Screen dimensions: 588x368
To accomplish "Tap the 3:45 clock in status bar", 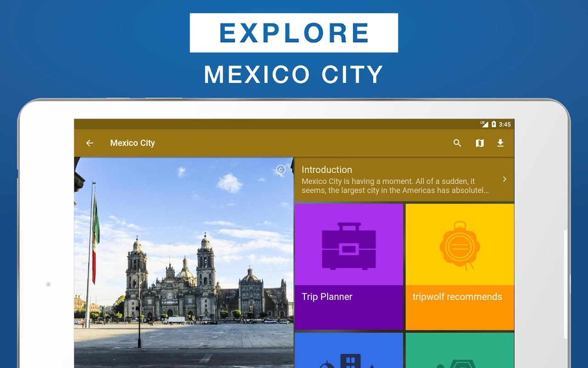I will point(504,124).
